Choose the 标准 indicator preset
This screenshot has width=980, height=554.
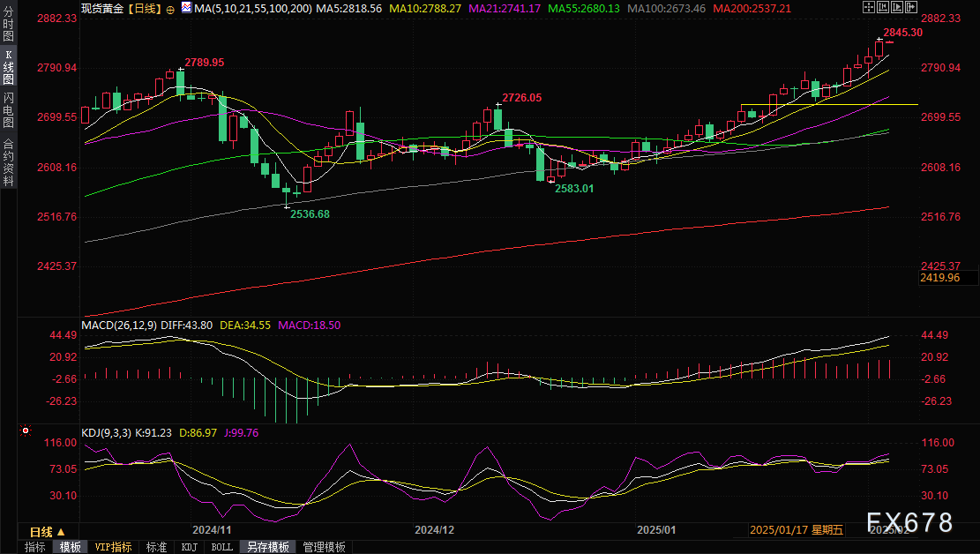click(x=156, y=547)
